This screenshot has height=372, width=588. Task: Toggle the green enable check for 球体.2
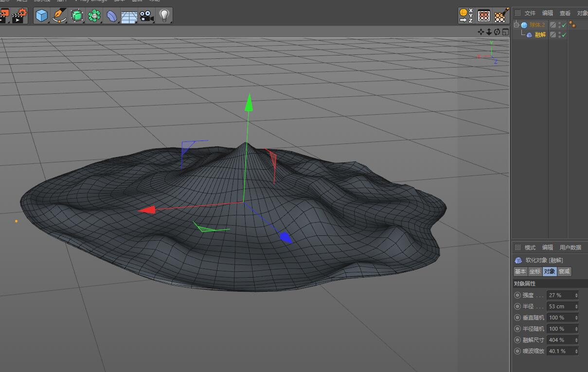tap(564, 25)
